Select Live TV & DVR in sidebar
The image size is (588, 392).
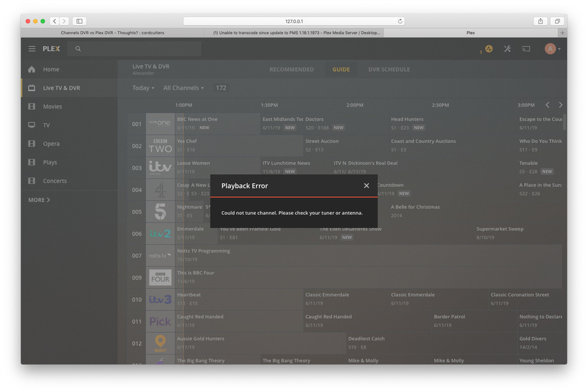coord(69,88)
